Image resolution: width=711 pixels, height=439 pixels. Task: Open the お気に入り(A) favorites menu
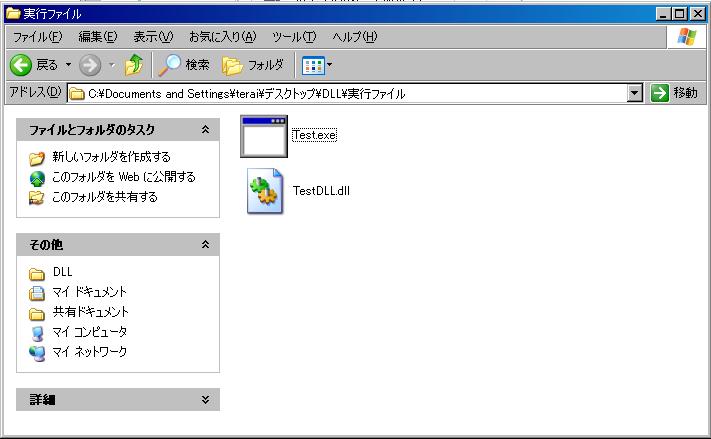coord(222,37)
